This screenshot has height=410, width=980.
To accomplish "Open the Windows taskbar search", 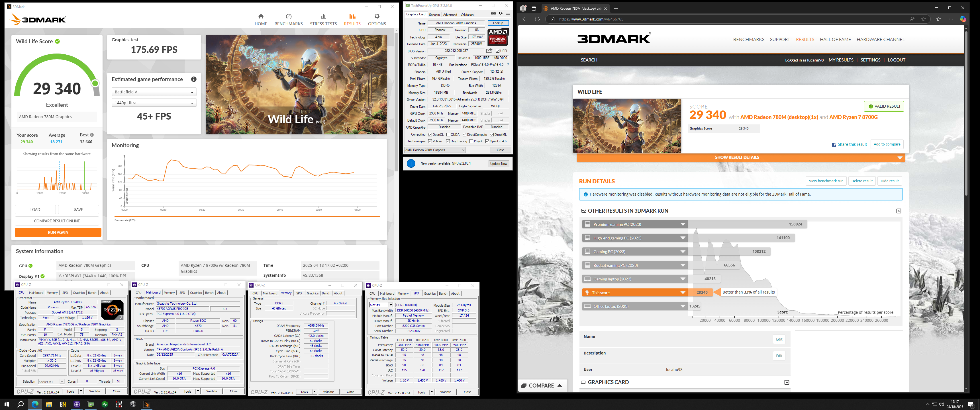I will click(x=21, y=404).
